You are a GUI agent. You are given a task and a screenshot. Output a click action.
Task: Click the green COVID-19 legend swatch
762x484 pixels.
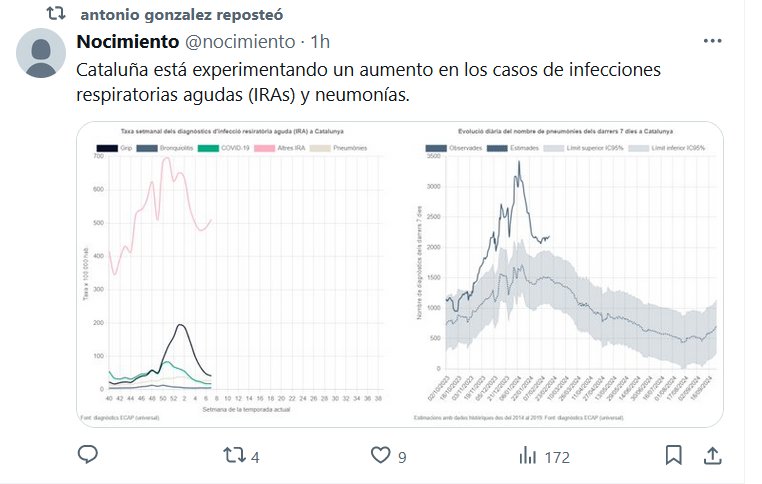point(209,148)
